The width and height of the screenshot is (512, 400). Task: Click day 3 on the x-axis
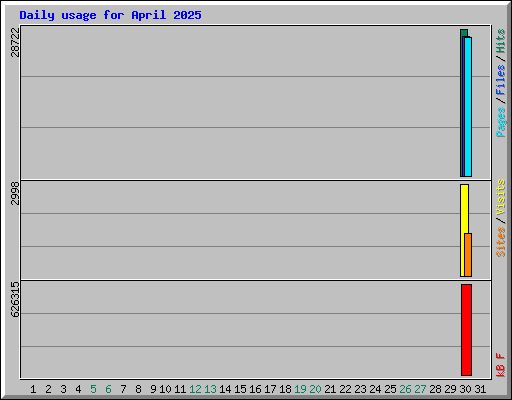click(63, 389)
